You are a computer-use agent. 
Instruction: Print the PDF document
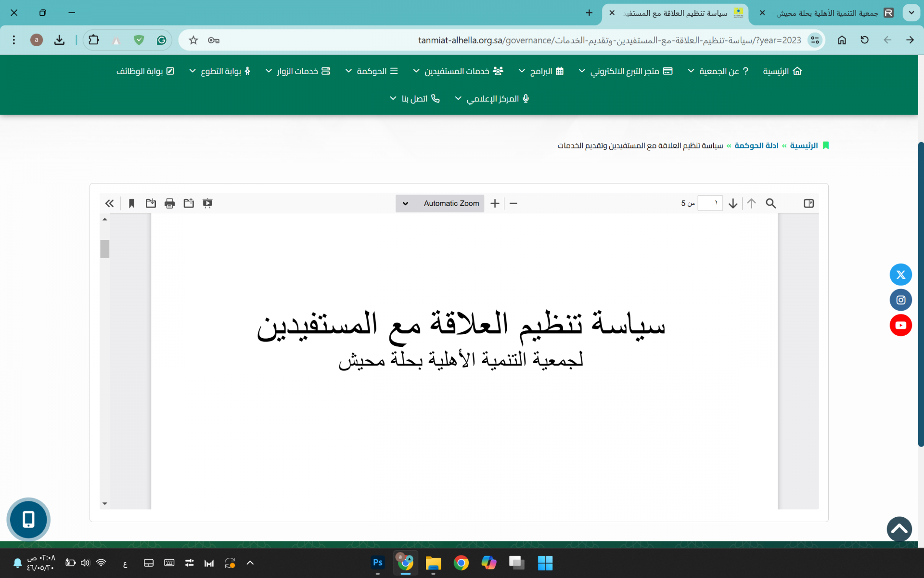[169, 203]
